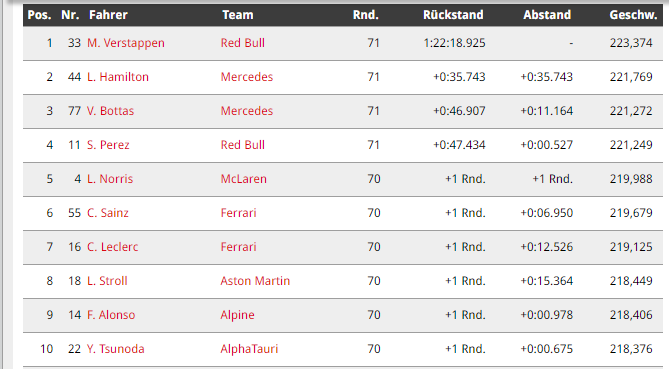Viewport: 669px width, 369px height.
Task: Open C. Sainz driver link
Action: [108, 213]
